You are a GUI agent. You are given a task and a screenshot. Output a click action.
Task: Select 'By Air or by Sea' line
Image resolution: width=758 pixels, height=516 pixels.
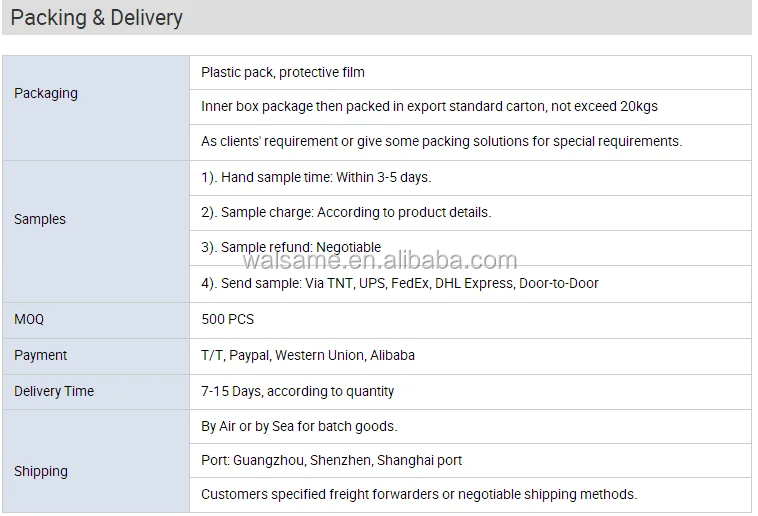299,426
